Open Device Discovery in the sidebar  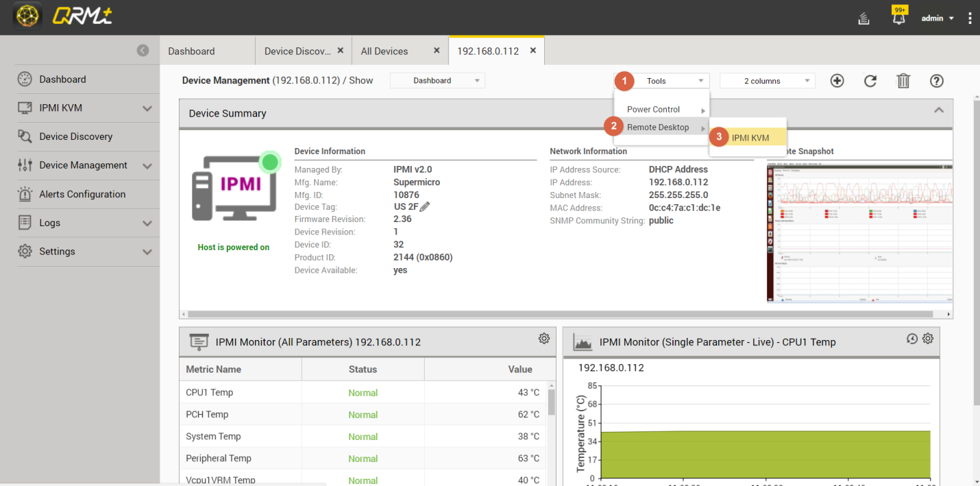click(x=75, y=136)
